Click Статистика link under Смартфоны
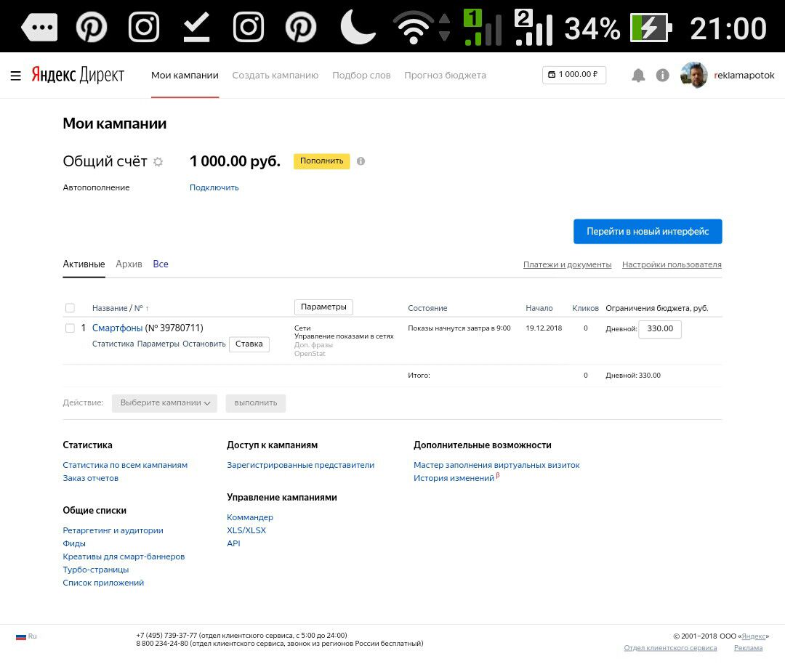 pyautogui.click(x=113, y=344)
